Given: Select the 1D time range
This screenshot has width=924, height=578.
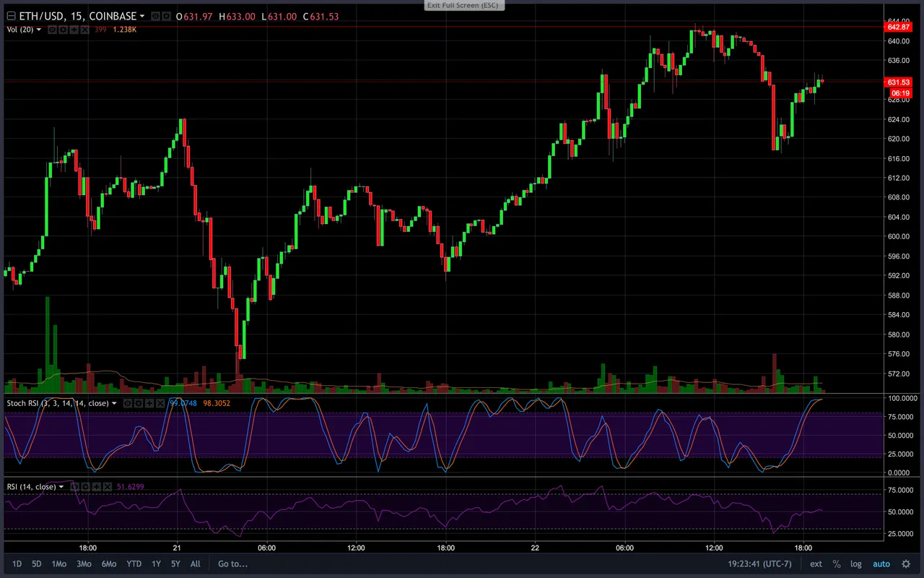Looking at the screenshot, I should click(x=17, y=564).
